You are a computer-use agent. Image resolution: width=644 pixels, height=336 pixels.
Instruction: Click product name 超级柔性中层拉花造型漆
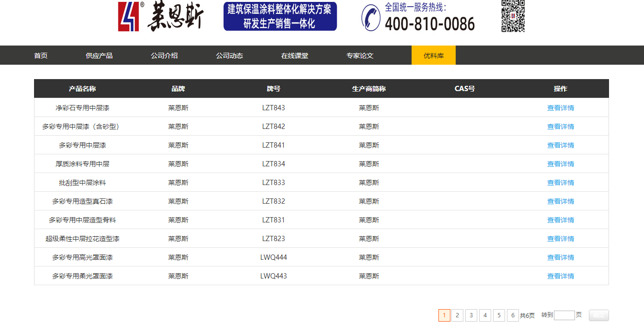point(82,239)
